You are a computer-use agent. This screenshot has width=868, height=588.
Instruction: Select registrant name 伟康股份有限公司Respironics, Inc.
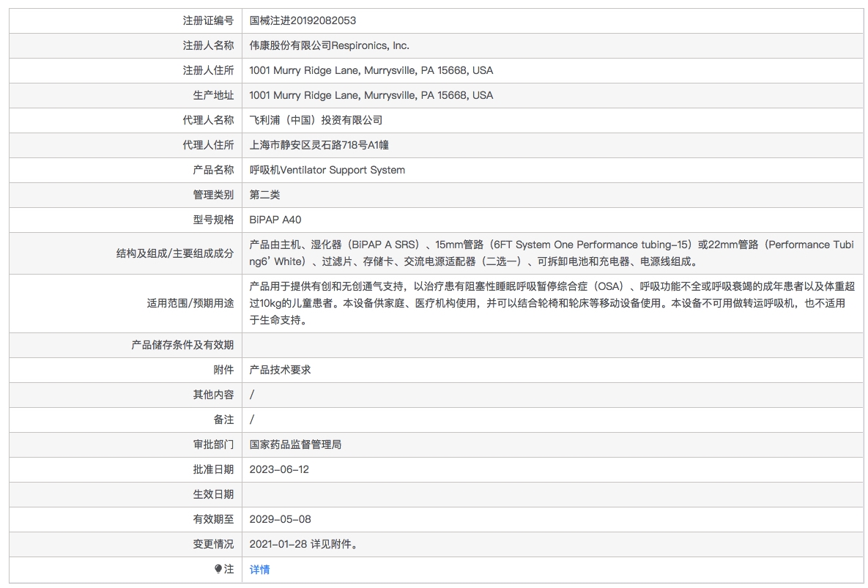coord(330,45)
